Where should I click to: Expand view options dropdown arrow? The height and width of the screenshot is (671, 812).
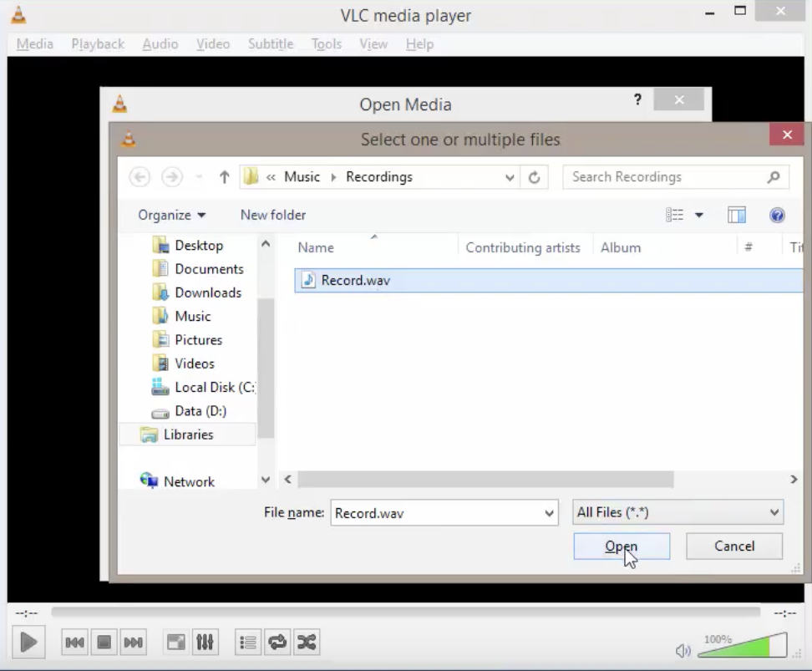point(699,216)
